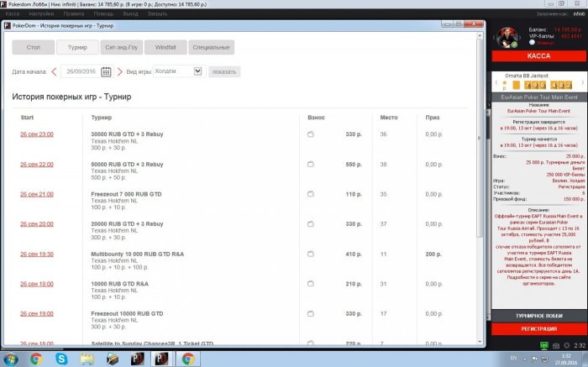Open the Помощь menu
The image size is (588, 367).
[103, 14]
